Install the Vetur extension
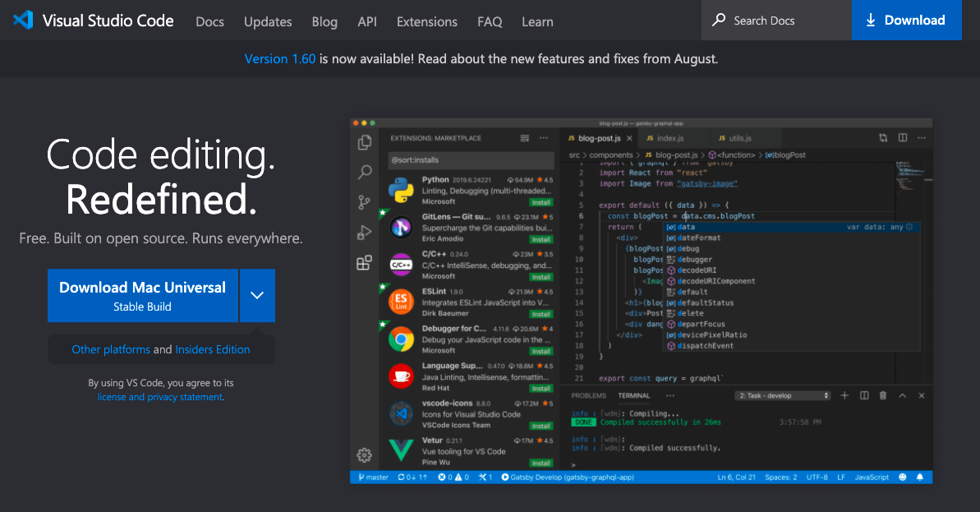The width and height of the screenshot is (980, 512). click(x=541, y=464)
